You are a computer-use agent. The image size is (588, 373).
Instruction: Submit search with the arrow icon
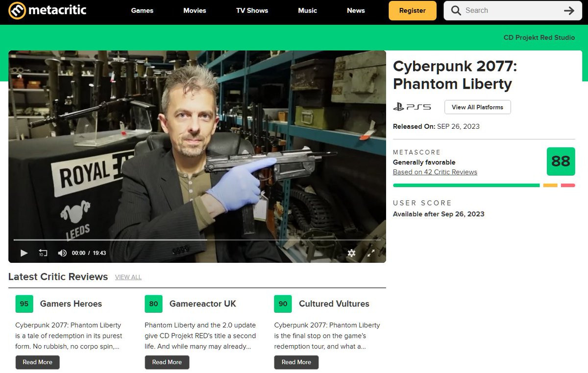(569, 11)
